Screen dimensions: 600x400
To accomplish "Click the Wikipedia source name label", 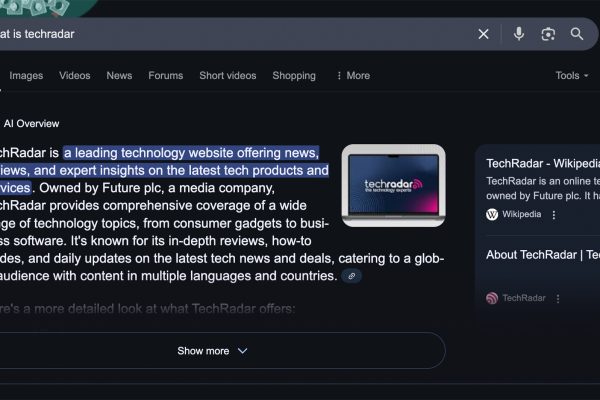I will pyautogui.click(x=522, y=214).
